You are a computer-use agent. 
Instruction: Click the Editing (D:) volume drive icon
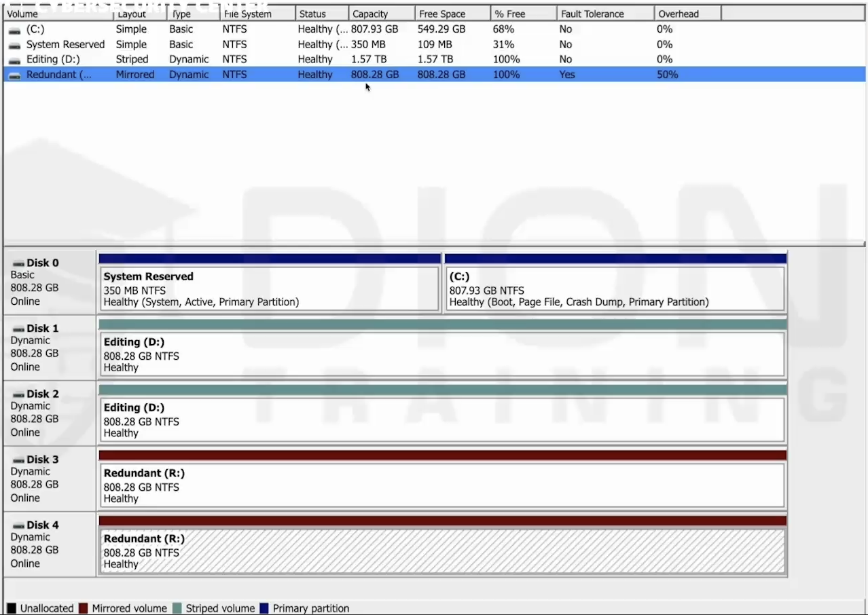click(x=14, y=60)
